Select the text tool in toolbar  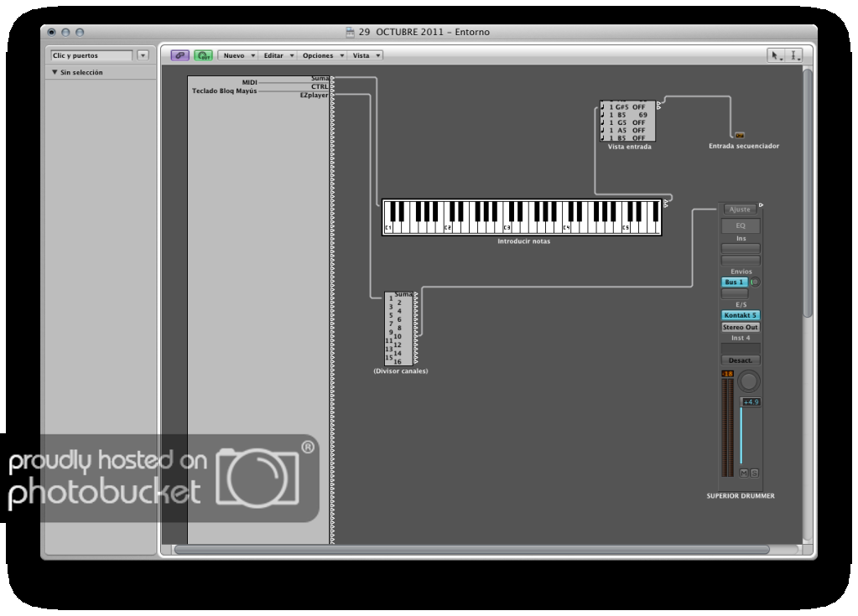pos(795,55)
